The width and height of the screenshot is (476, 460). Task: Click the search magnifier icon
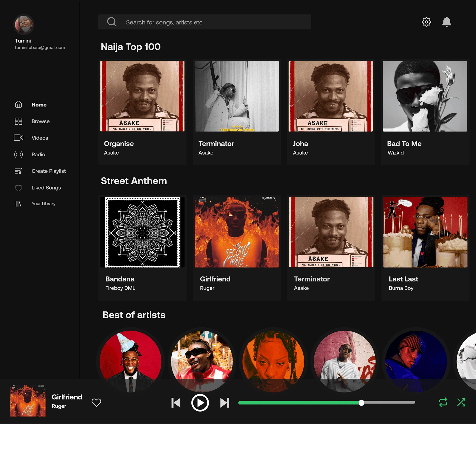point(112,22)
